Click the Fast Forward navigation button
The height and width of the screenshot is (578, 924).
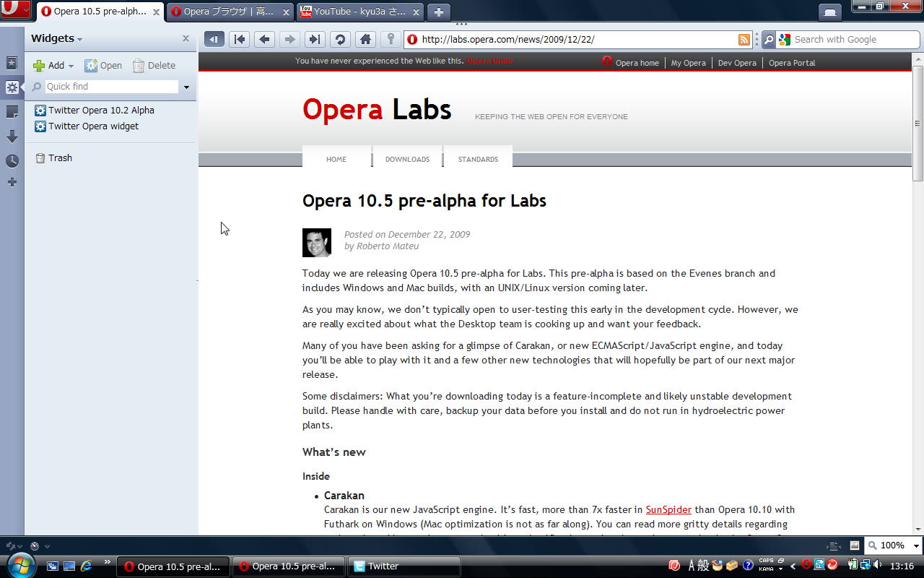click(x=314, y=40)
